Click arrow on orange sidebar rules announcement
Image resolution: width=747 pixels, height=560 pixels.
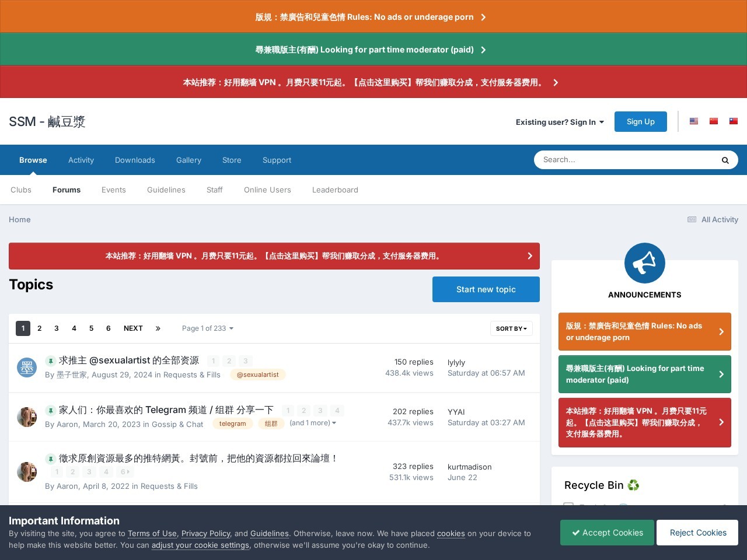721,332
